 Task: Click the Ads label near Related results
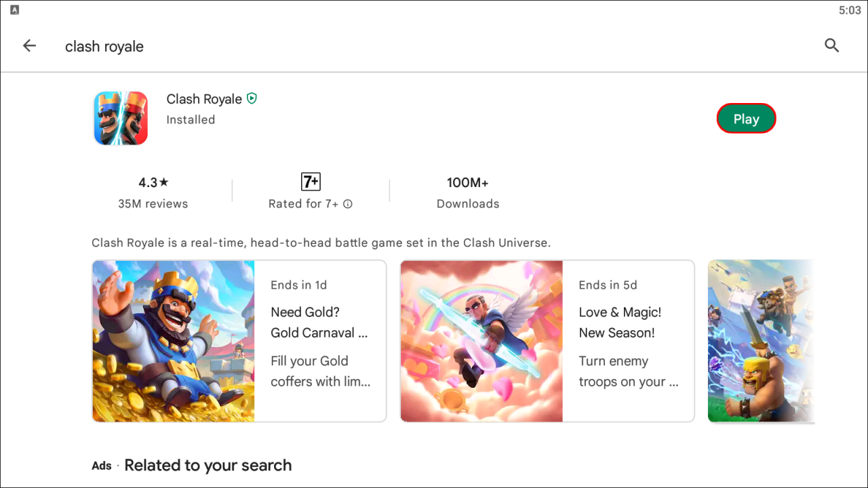[102, 466]
